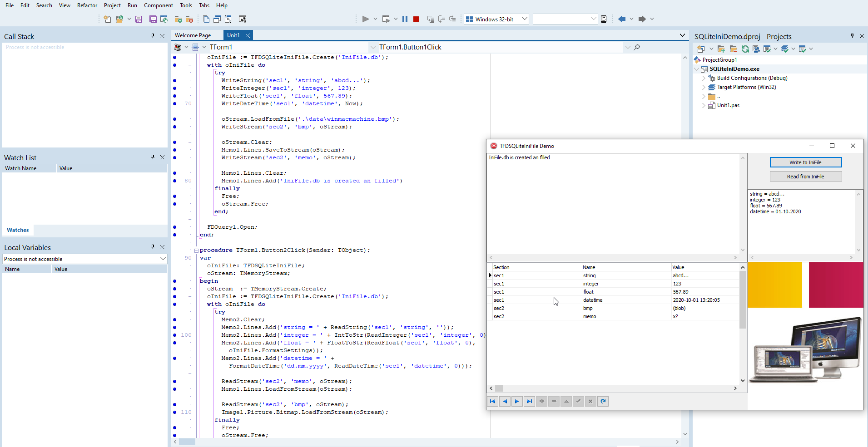Pin the Watch List panel
The width and height of the screenshot is (868, 447).
point(153,157)
